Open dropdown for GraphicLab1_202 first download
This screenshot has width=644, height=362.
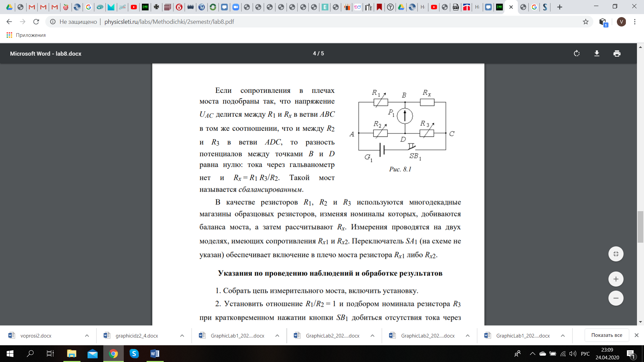coord(277,336)
